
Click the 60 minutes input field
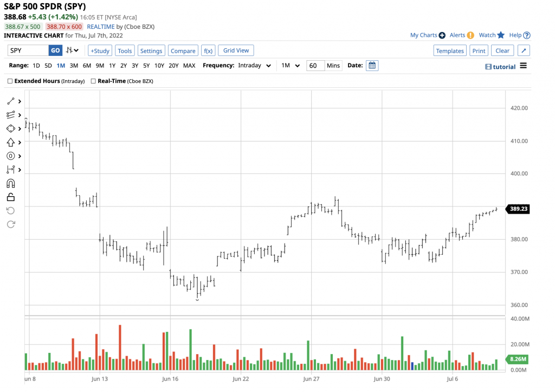pyautogui.click(x=315, y=66)
